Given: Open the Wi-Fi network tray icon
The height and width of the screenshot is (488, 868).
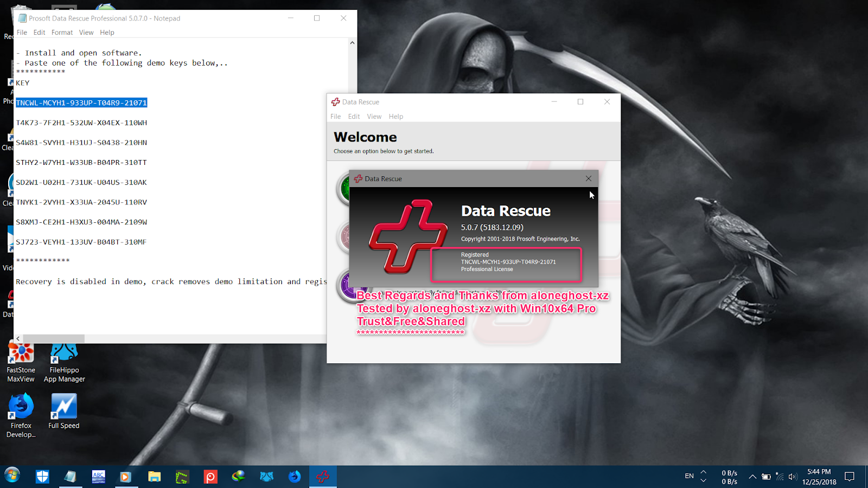Looking at the screenshot, I should click(x=780, y=477).
